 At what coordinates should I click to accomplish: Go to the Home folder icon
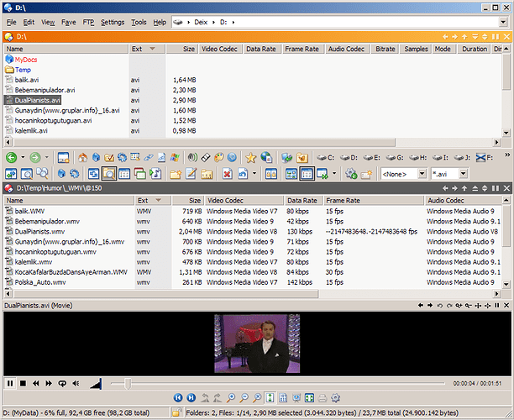point(82,158)
